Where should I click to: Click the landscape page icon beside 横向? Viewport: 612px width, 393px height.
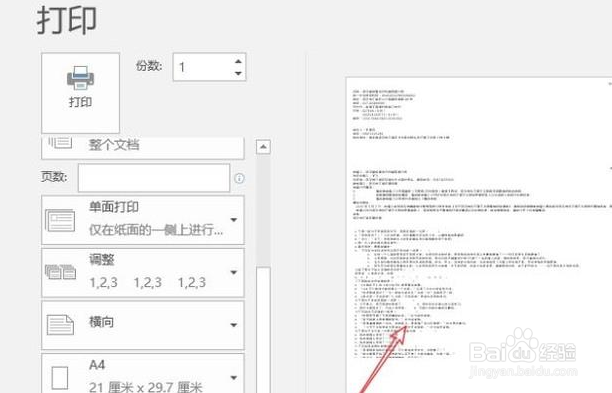60,325
